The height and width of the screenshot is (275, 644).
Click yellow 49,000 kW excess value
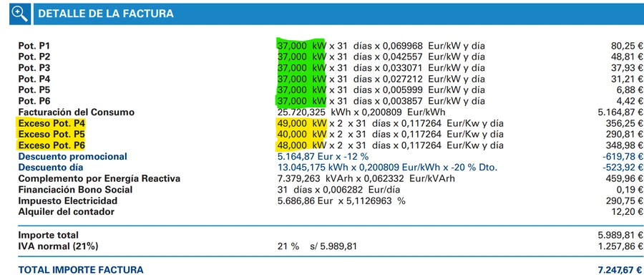click(x=301, y=123)
